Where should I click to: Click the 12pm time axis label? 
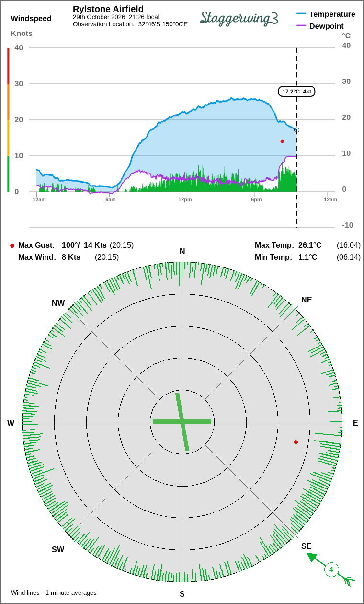click(185, 199)
